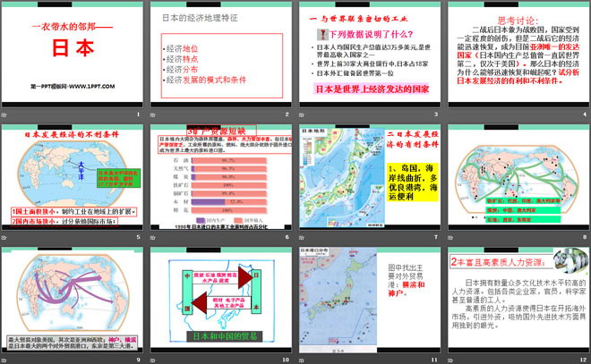This screenshot has width=591, height=364.
Task: Click the '日本和中国的贸易' green label
Action: (x=219, y=337)
